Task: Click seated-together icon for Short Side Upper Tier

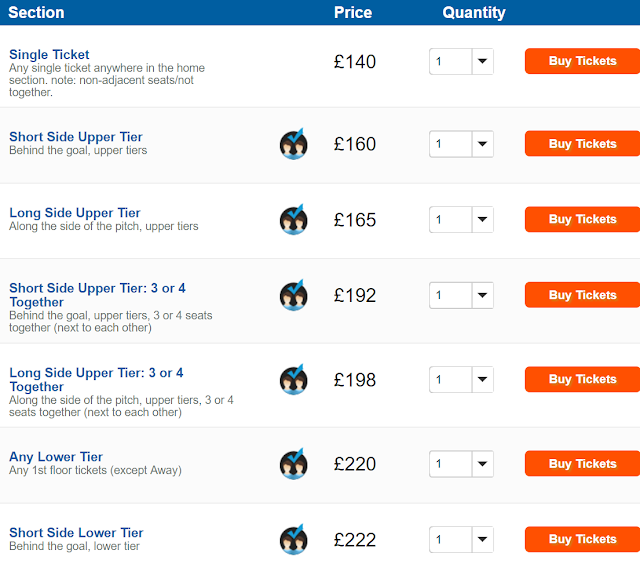Action: coord(293,144)
